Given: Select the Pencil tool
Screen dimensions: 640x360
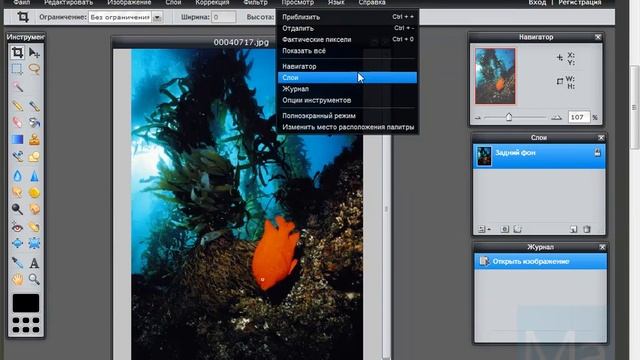Looking at the screenshot, I should pyautogui.click(x=17, y=106).
